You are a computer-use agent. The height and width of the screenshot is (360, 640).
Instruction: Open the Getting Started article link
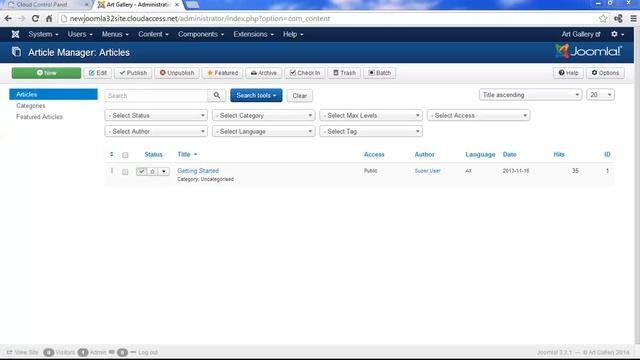[198, 171]
